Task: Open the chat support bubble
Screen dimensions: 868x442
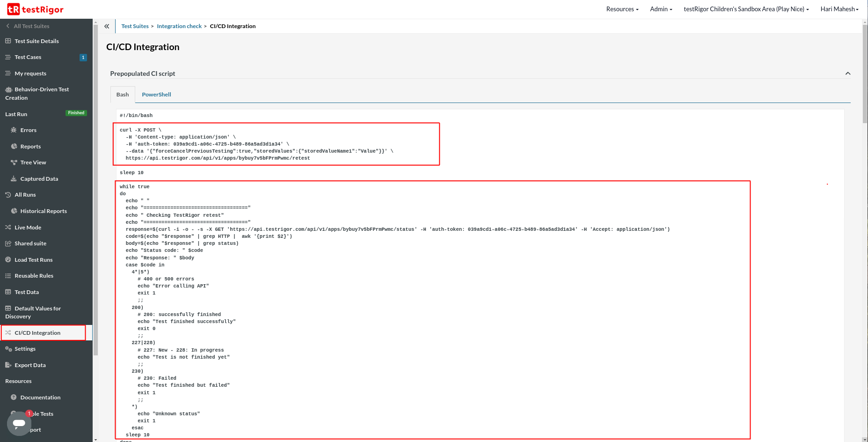Action: 19,423
